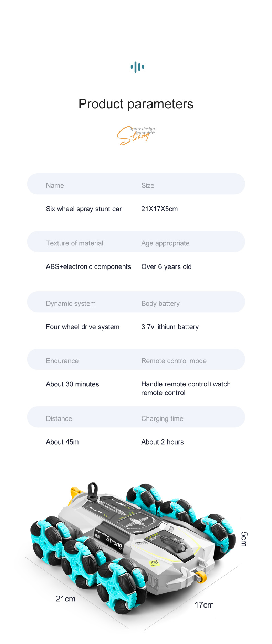Image resolution: width=272 pixels, height=644 pixels.
Task: Click Six wheel spray stunt car text
Action: pyautogui.click(x=84, y=209)
